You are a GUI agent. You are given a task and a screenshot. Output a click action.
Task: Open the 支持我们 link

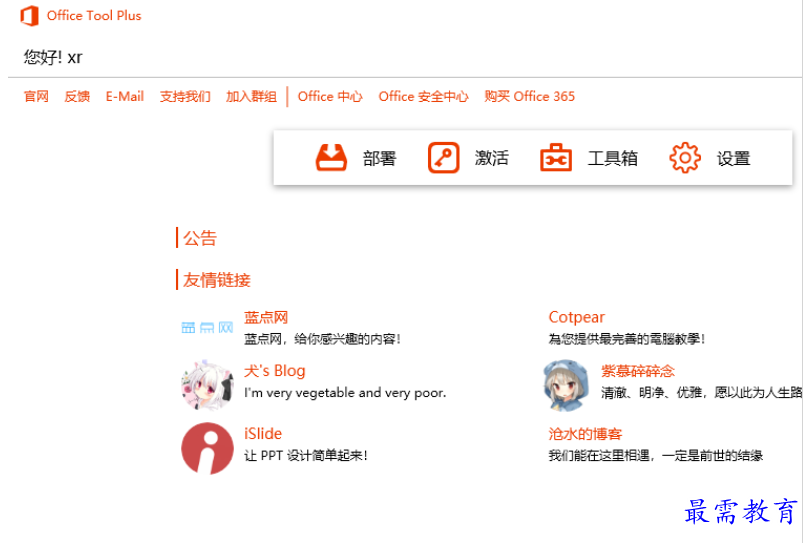(185, 97)
